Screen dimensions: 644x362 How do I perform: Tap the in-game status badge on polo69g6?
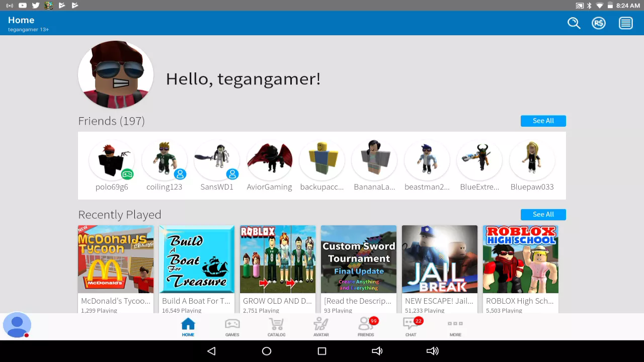click(x=127, y=174)
